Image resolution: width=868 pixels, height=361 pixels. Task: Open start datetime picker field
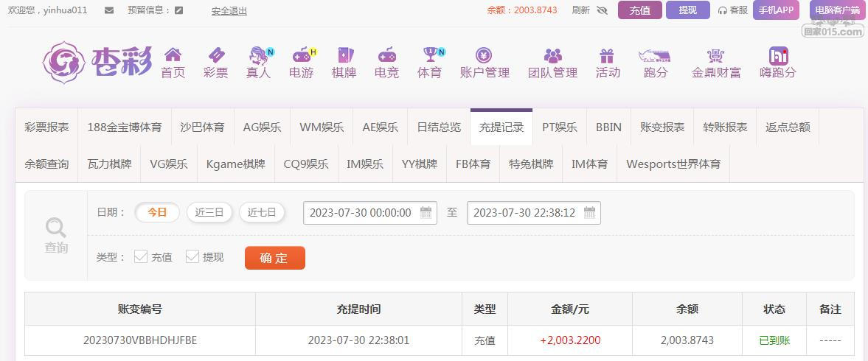pyautogui.click(x=370, y=213)
